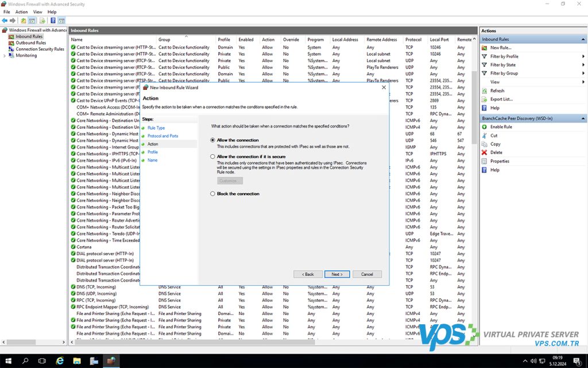The width and height of the screenshot is (588, 368).
Task: Click Cut in the Actions pane
Action: coord(494,136)
